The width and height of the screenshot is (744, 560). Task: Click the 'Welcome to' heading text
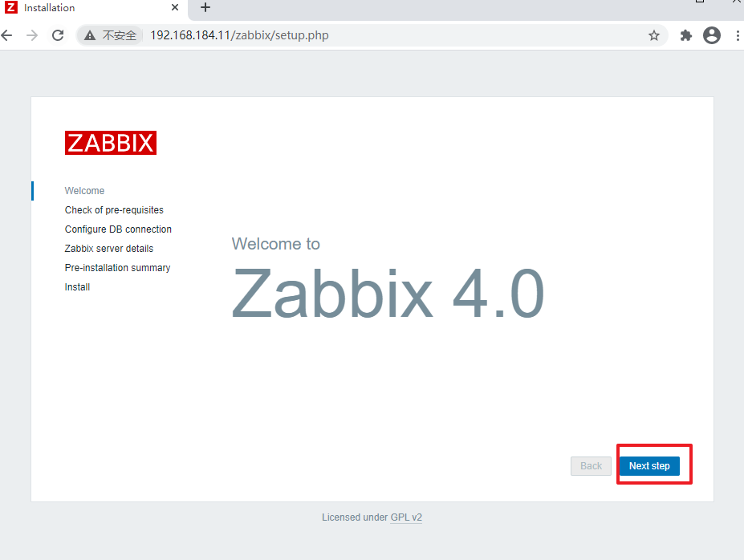pos(275,244)
